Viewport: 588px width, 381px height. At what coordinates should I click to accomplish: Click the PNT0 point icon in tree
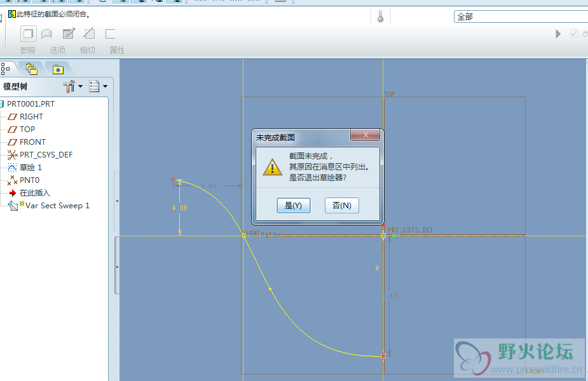12,180
